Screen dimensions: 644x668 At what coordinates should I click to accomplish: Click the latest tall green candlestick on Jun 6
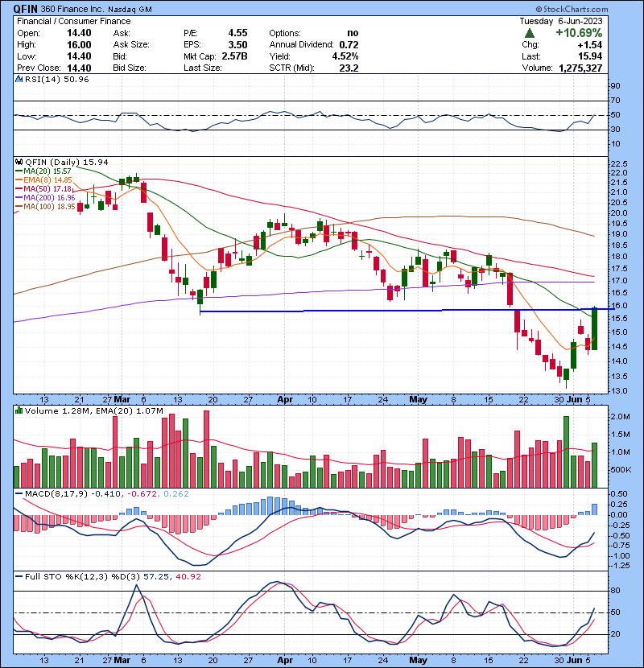pyautogui.click(x=594, y=328)
